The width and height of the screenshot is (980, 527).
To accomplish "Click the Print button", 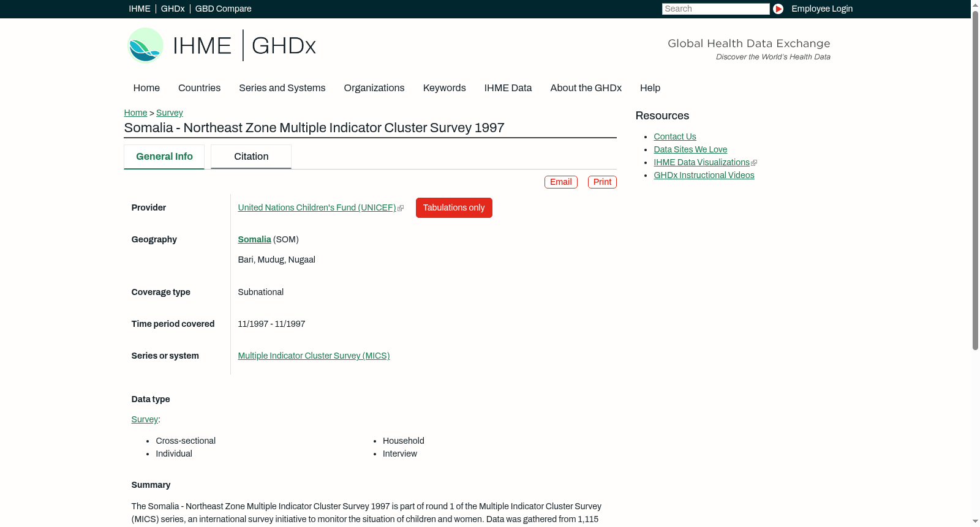I will pos(602,182).
